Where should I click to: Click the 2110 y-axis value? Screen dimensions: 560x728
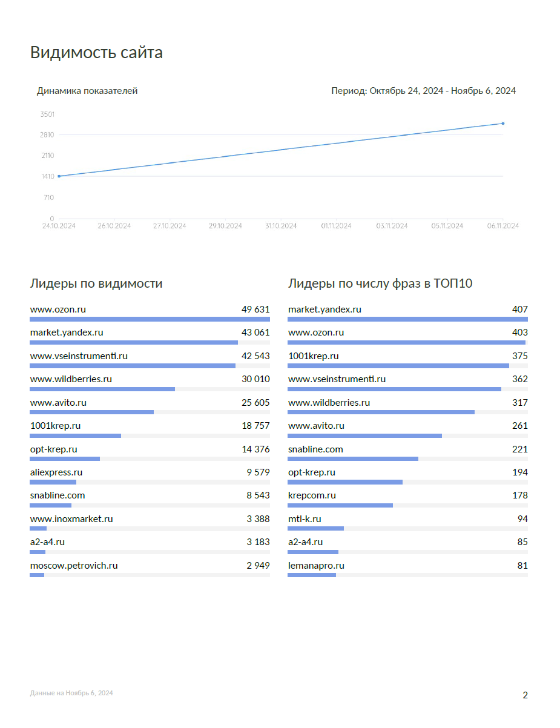(47, 156)
